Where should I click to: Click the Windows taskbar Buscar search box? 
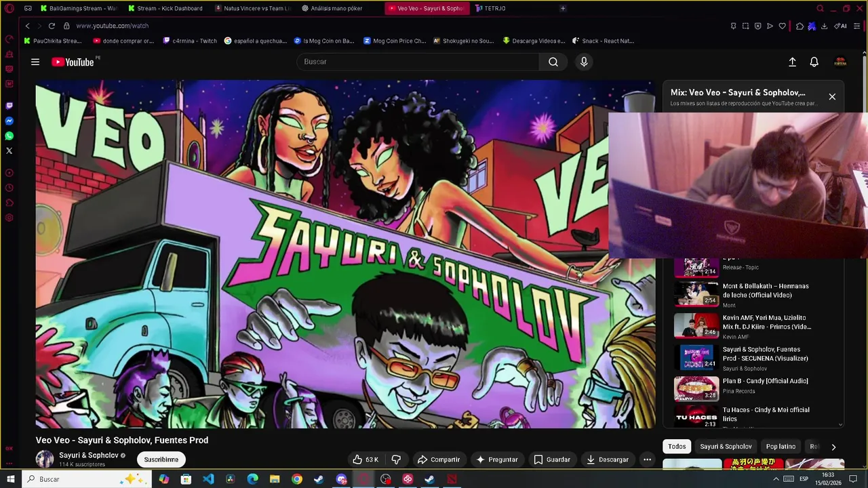click(85, 479)
